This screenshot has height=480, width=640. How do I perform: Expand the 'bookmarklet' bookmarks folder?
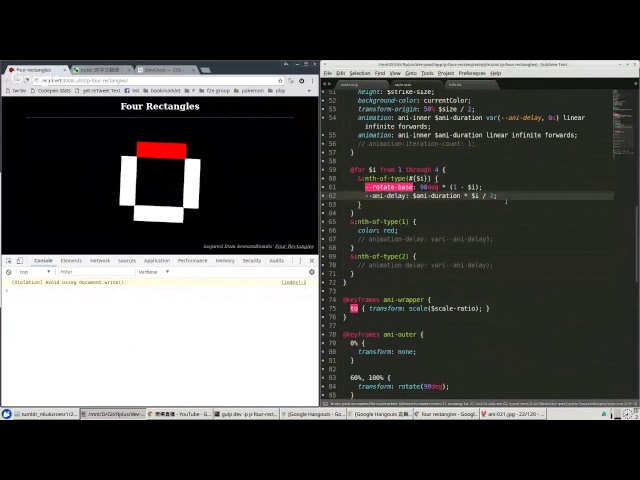point(162,91)
